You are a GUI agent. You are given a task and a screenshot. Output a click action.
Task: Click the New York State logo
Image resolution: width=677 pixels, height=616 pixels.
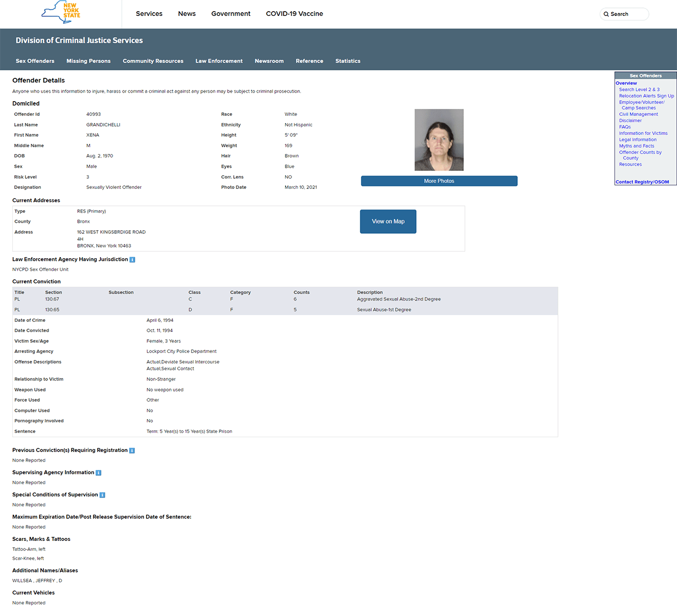pos(61,12)
